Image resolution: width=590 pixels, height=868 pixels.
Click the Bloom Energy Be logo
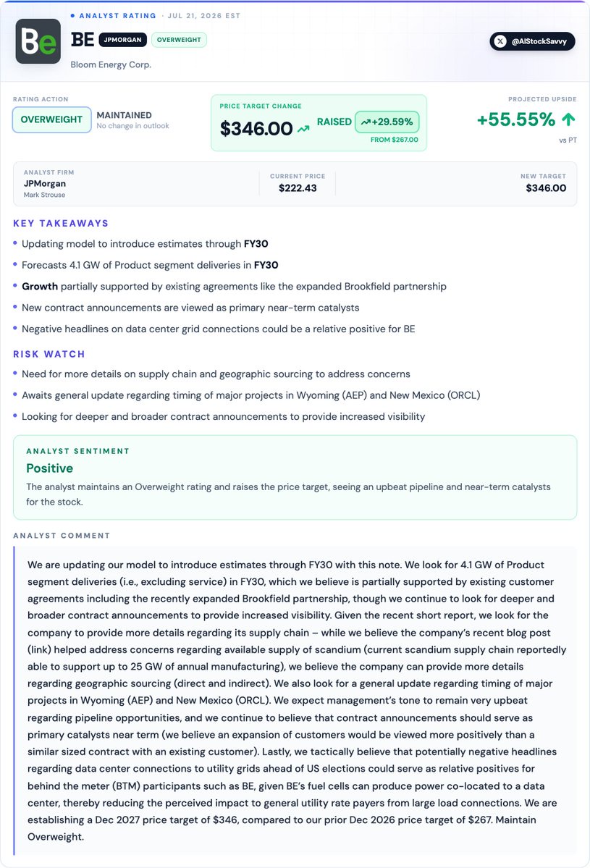tap(38, 41)
